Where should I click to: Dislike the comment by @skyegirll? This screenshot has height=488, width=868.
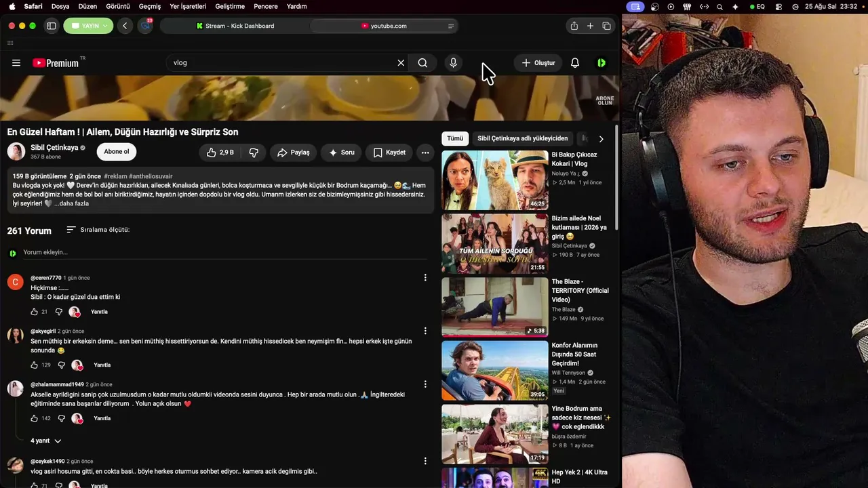tap(62, 365)
